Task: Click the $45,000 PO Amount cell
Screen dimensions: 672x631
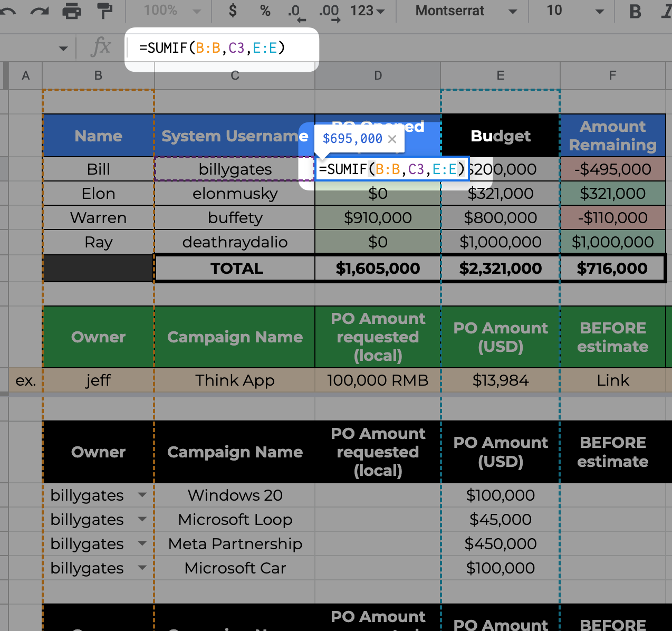Action: pos(500,519)
